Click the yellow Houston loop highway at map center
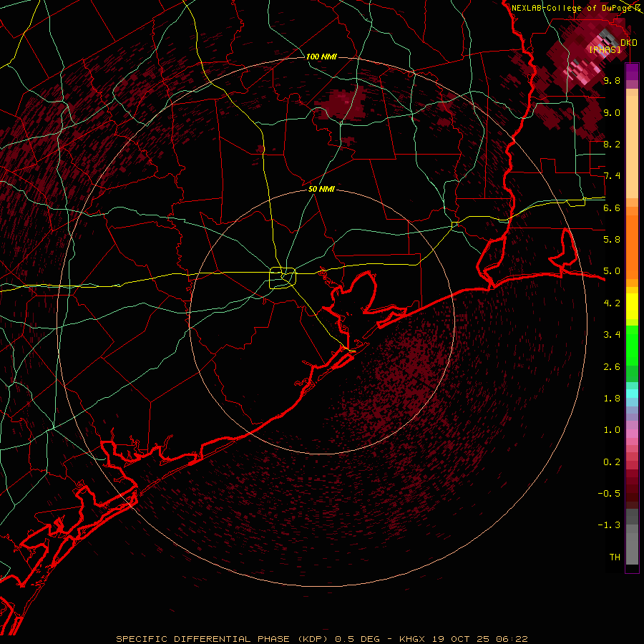Image resolution: width=644 pixels, height=644 pixels. [283, 278]
